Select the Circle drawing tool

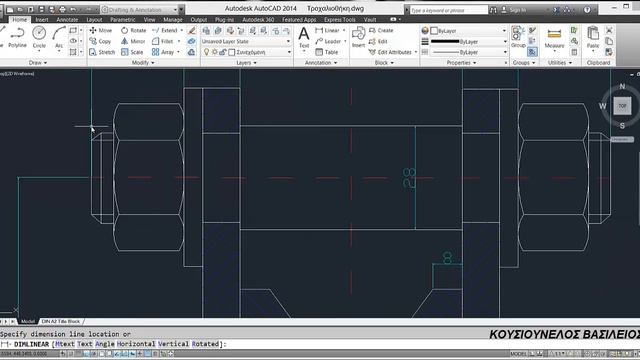click(39, 38)
